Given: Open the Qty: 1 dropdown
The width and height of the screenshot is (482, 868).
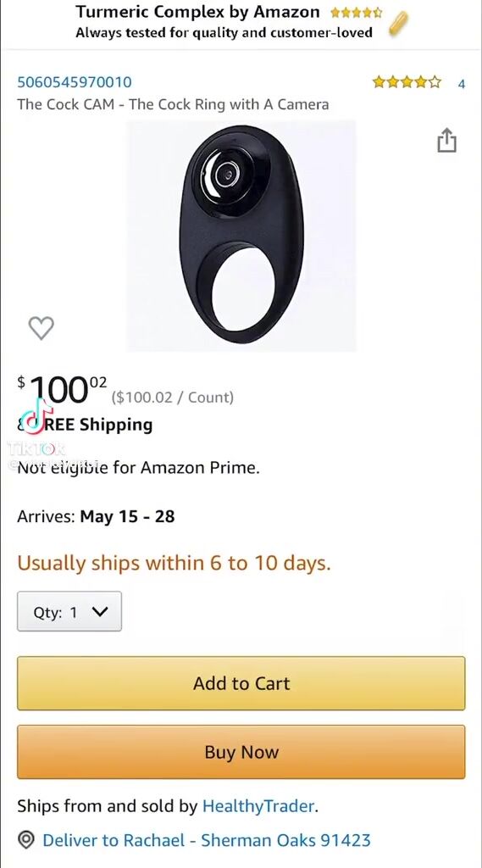Looking at the screenshot, I should (x=69, y=612).
